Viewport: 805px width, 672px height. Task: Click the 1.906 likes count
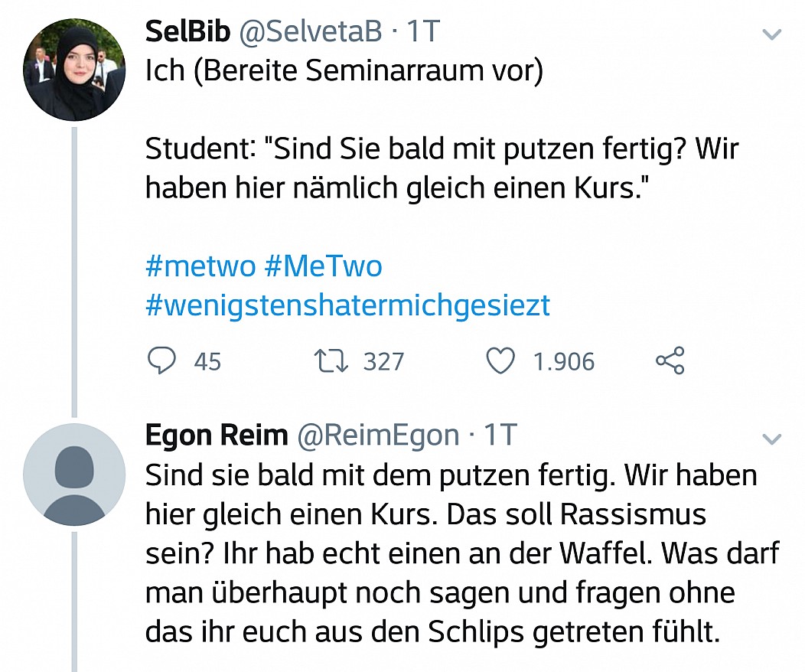click(x=564, y=361)
